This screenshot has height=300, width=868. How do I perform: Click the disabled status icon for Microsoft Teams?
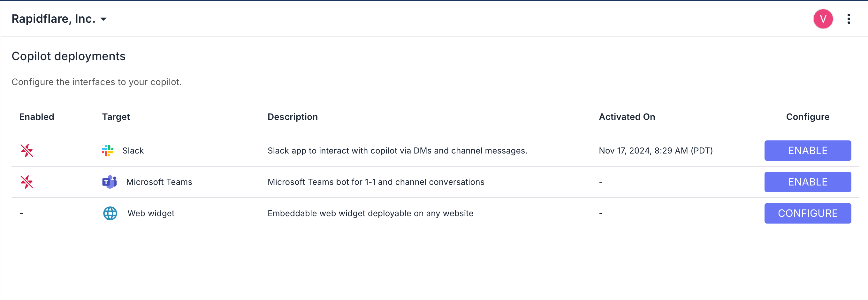27,182
